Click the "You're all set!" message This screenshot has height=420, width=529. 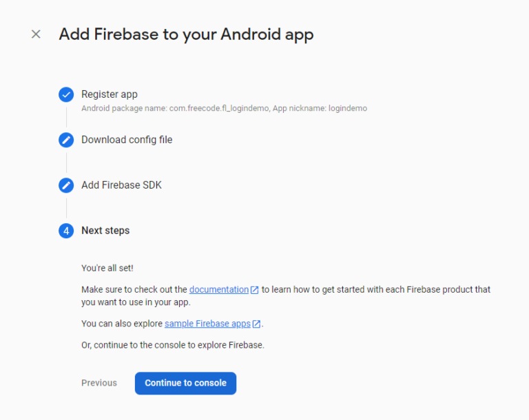tap(107, 269)
